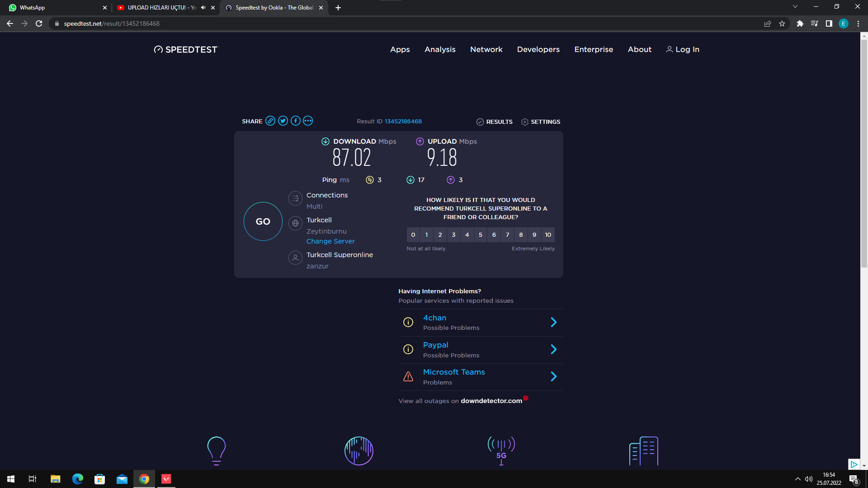868x488 pixels.
Task: Open the Enterprise menu item
Action: (x=594, y=50)
